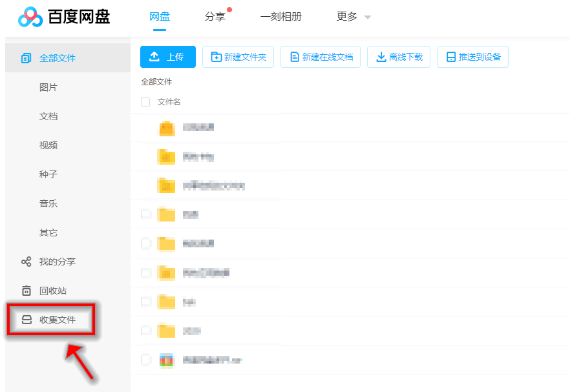Click the new folder icon on 新建文件夹
The image size is (570, 392).
216,57
